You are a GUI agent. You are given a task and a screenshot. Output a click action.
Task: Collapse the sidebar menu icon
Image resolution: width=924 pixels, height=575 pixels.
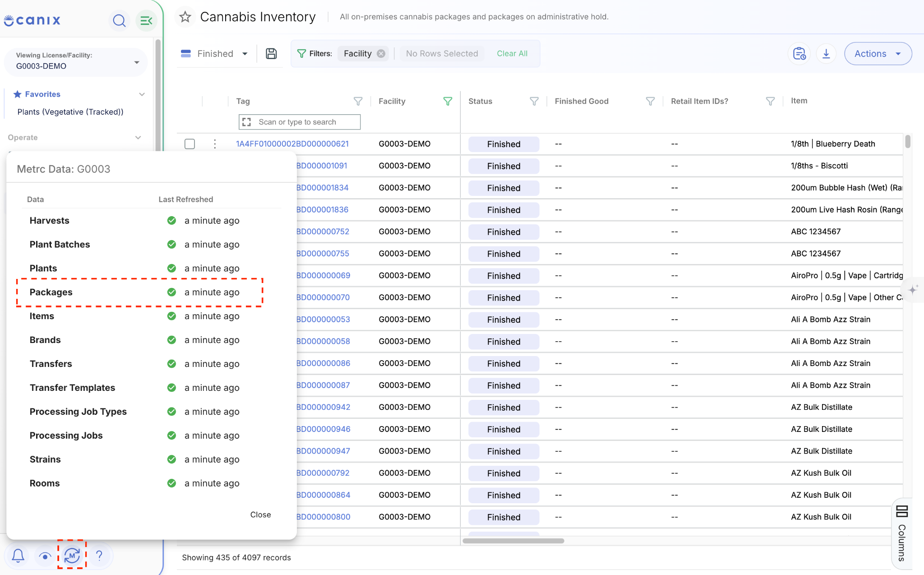click(x=146, y=20)
